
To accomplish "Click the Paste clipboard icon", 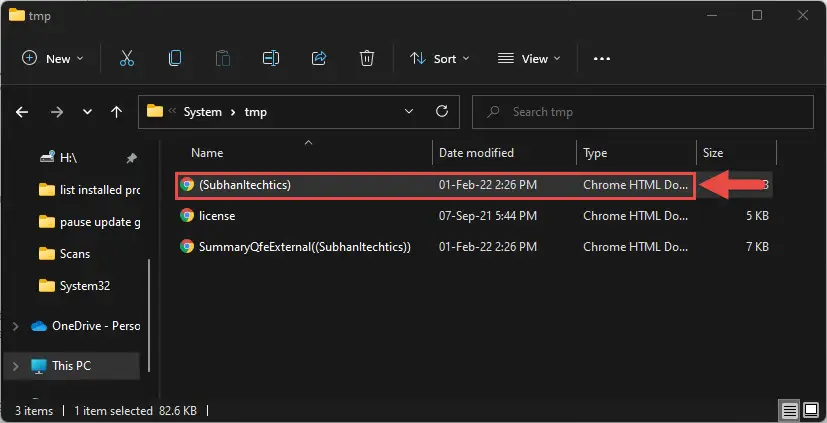I will click(223, 59).
